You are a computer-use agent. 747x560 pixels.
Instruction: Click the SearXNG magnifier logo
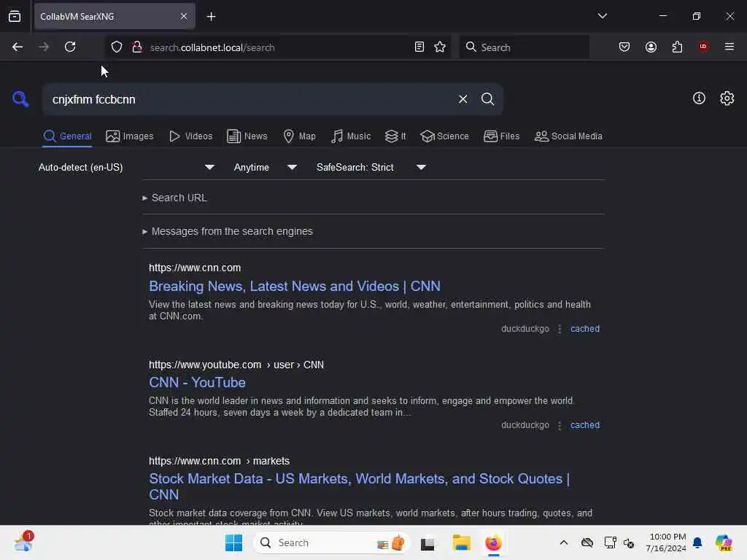pyautogui.click(x=20, y=99)
